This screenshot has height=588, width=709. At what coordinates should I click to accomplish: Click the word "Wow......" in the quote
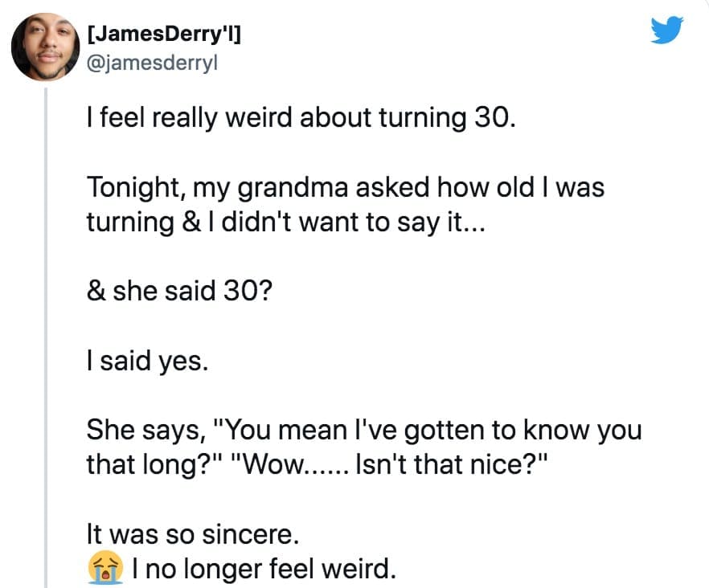[289, 464]
